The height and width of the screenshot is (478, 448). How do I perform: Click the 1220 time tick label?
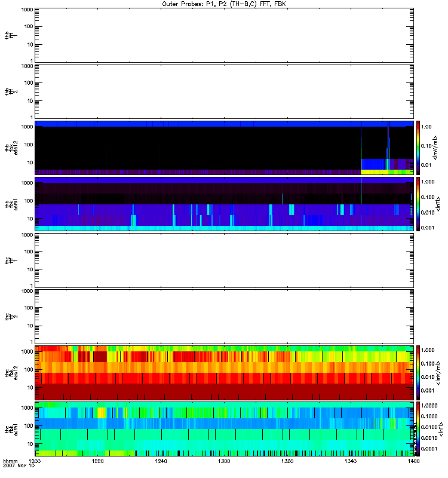pos(98,462)
